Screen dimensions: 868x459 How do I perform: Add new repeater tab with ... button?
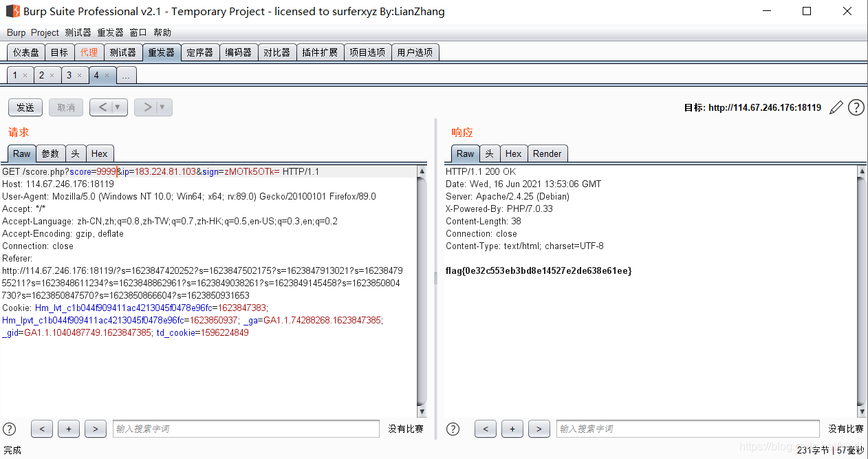[126, 76]
